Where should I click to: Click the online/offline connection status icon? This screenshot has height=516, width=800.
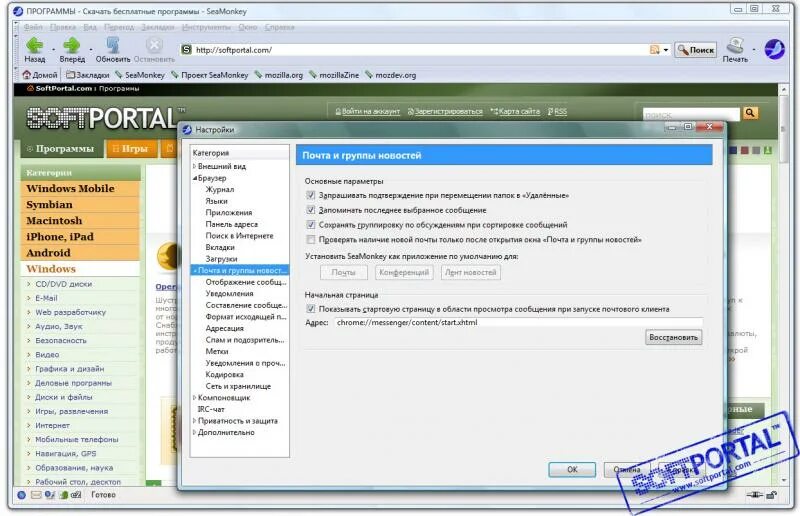click(x=754, y=495)
